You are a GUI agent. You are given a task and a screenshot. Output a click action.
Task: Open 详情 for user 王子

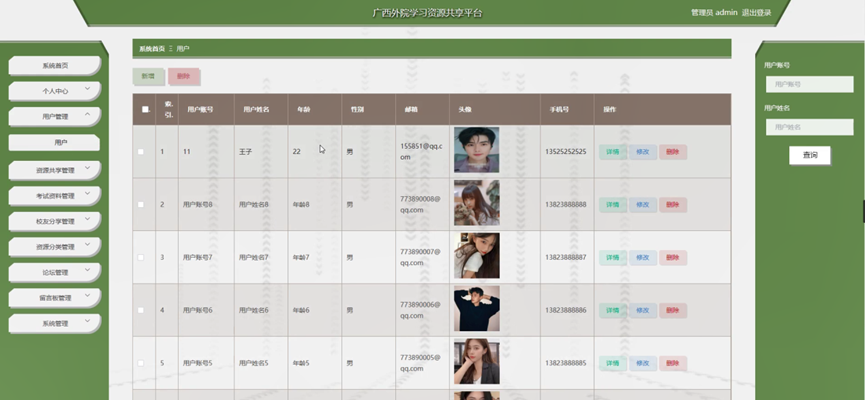click(x=612, y=152)
